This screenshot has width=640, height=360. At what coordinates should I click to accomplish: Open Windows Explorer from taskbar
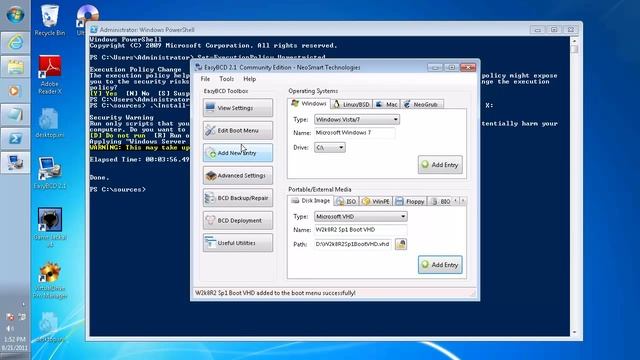click(x=15, y=67)
